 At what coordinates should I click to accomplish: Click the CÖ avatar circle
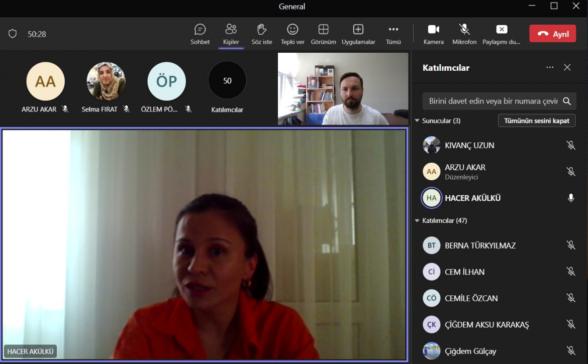(431, 298)
